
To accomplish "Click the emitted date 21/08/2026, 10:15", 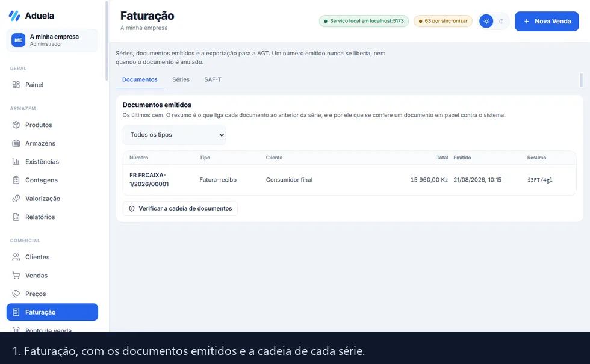I will tap(477, 180).
